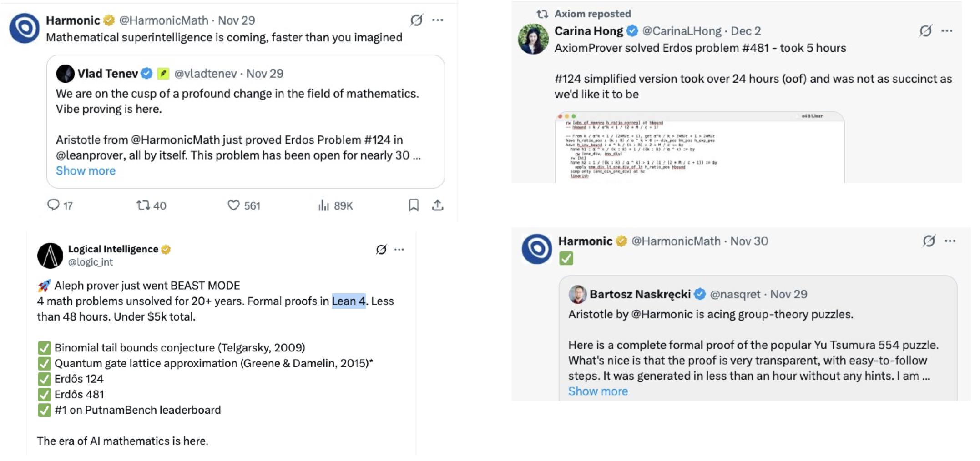Open Logical Intelligence profile avatar

50,256
